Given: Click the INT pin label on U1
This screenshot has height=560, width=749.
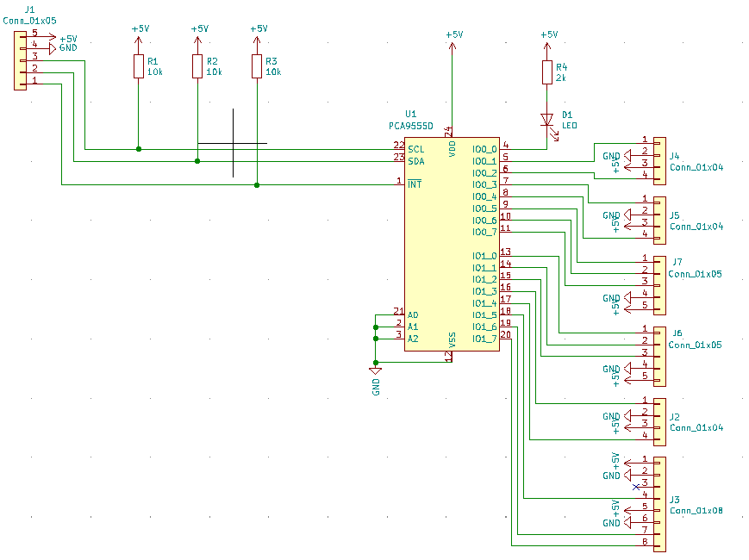Looking at the screenshot, I should 415,184.
